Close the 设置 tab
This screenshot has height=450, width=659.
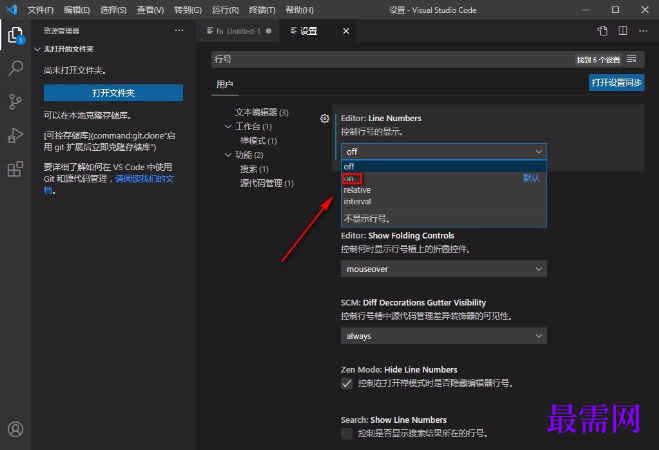[346, 31]
